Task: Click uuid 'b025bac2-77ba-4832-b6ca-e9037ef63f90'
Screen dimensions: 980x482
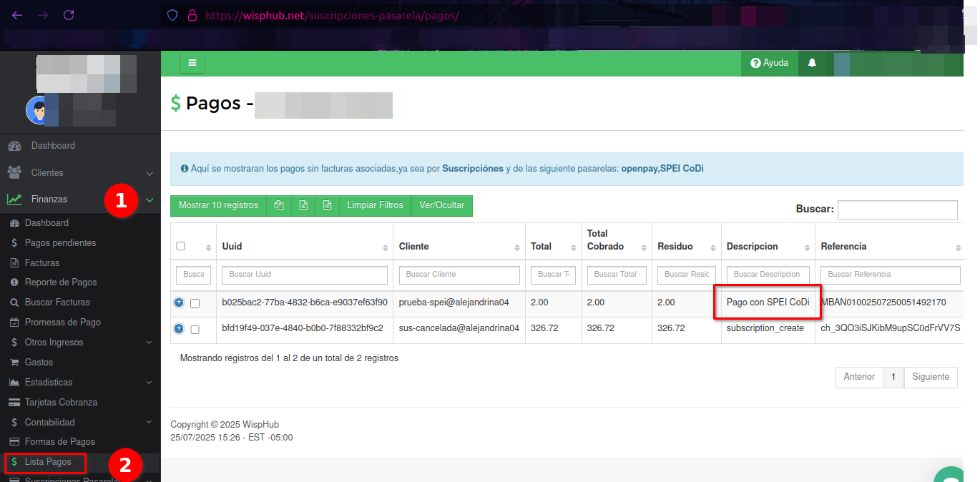Action: (305, 303)
